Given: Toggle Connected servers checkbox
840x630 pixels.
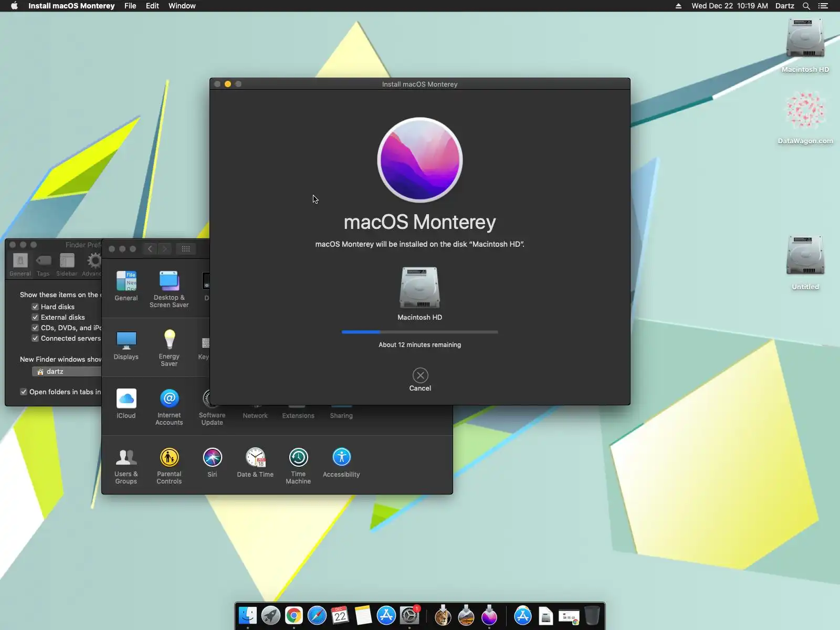Looking at the screenshot, I should (x=35, y=338).
